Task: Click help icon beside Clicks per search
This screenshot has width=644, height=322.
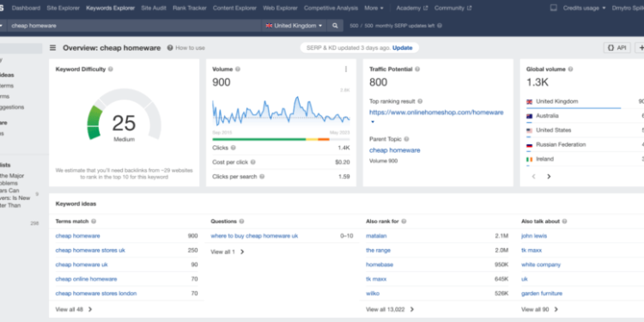Action: (262, 177)
